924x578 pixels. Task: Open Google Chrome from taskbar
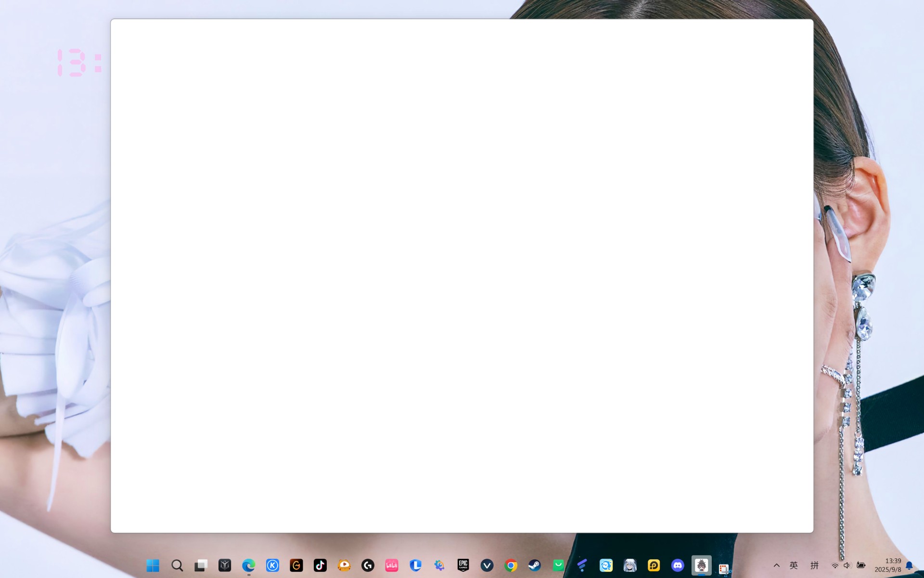click(511, 565)
